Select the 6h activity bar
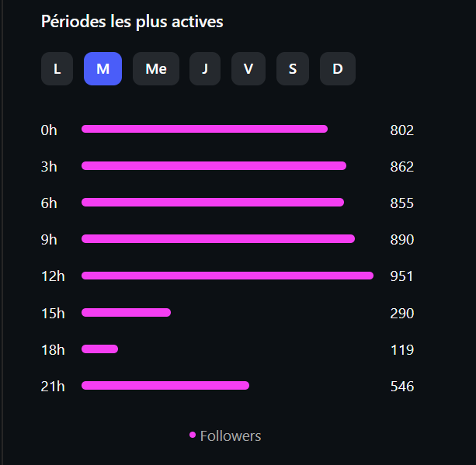This screenshot has width=476, height=465. (213, 202)
